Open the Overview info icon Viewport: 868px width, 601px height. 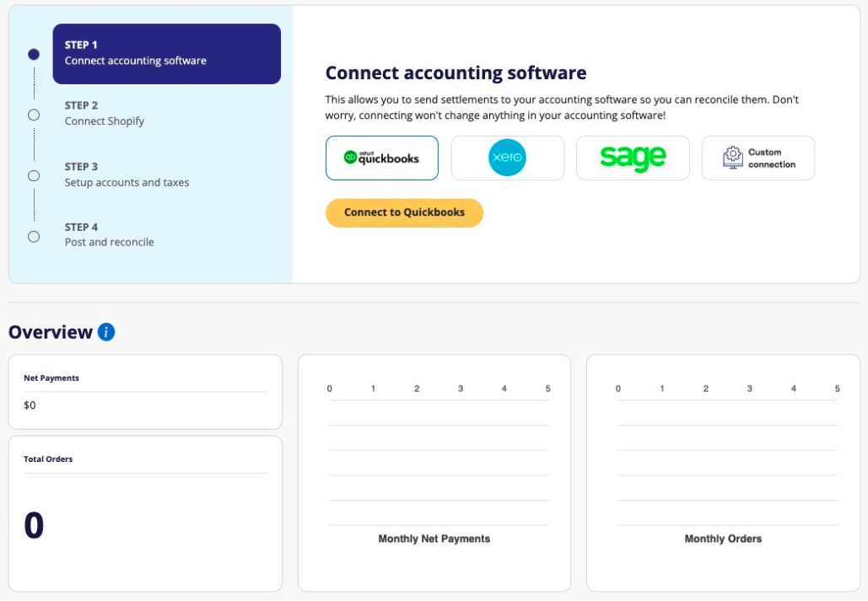tap(106, 332)
